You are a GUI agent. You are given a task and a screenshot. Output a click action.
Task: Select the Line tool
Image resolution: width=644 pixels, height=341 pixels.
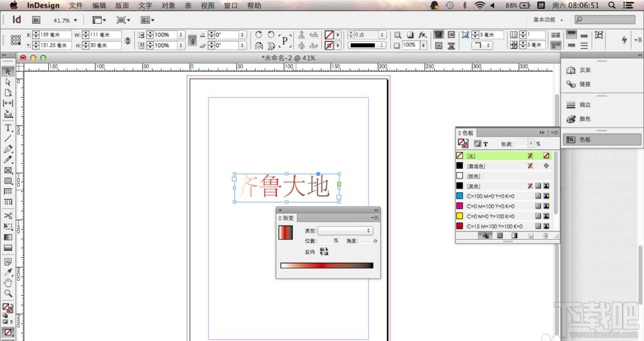coord(8,139)
